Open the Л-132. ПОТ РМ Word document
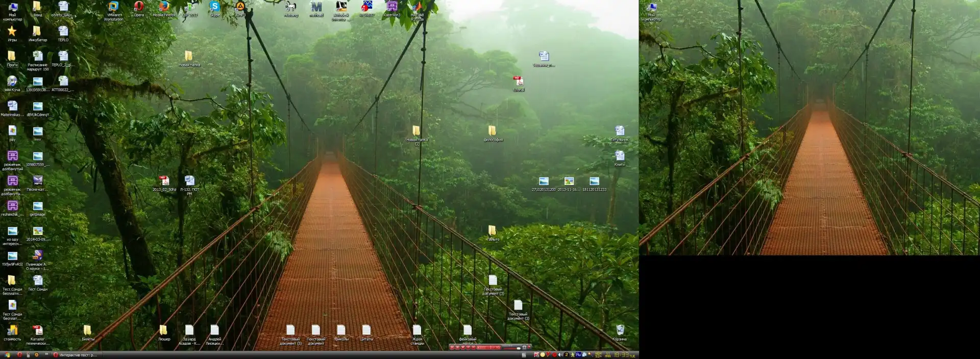The width and height of the screenshot is (980, 359). [x=189, y=186]
